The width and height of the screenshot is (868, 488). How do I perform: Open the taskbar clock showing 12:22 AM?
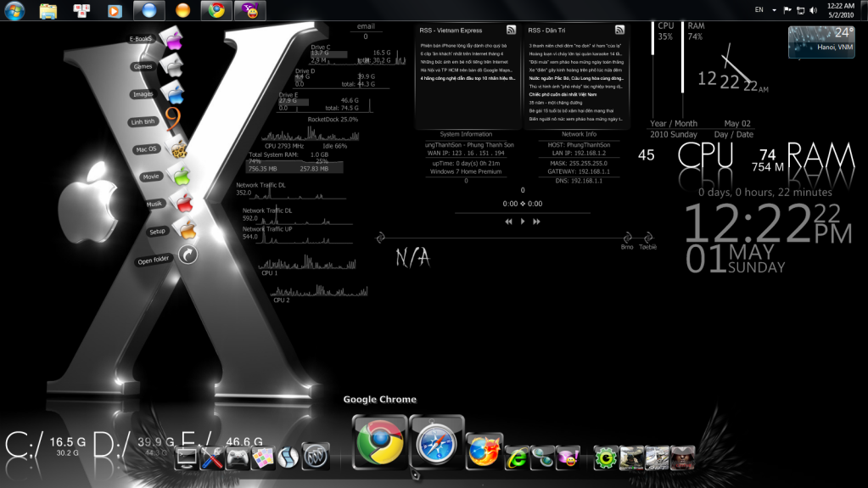[840, 10]
